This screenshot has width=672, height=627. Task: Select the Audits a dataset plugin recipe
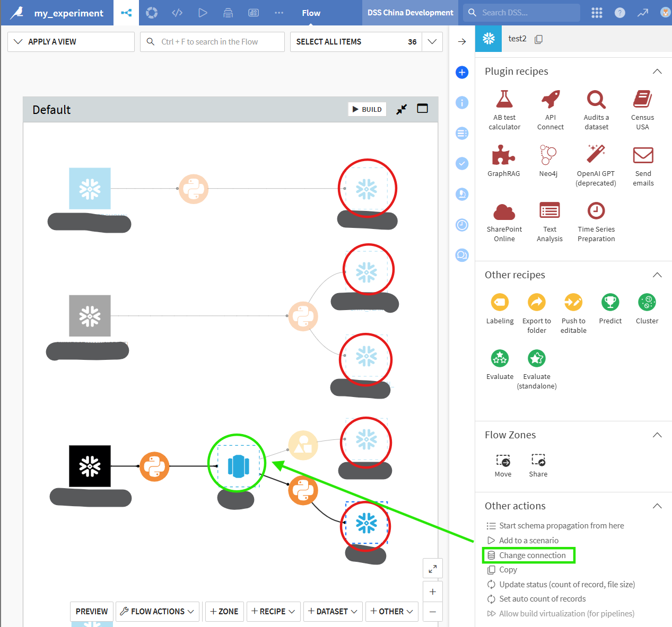coord(596,110)
